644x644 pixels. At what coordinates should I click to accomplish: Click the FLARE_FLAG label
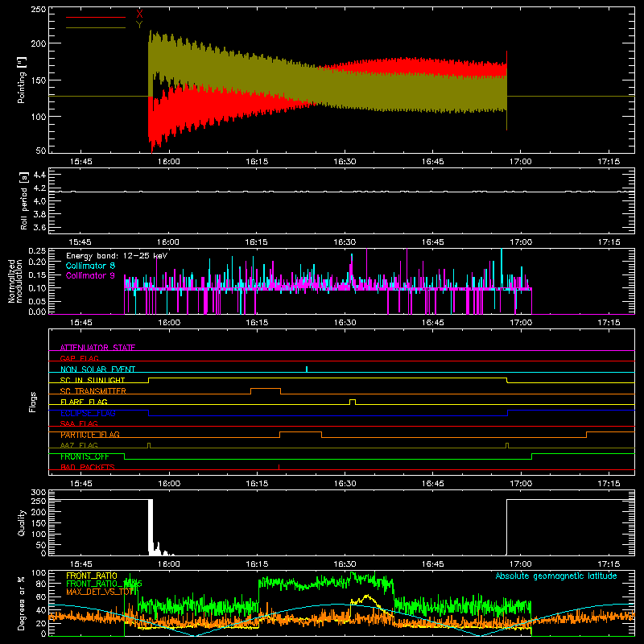pos(84,402)
